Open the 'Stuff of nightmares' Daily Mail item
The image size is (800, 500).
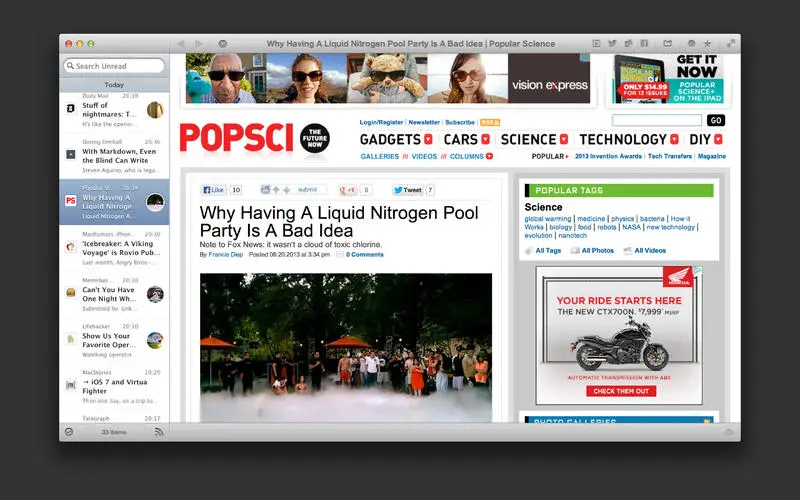pyautogui.click(x=114, y=110)
